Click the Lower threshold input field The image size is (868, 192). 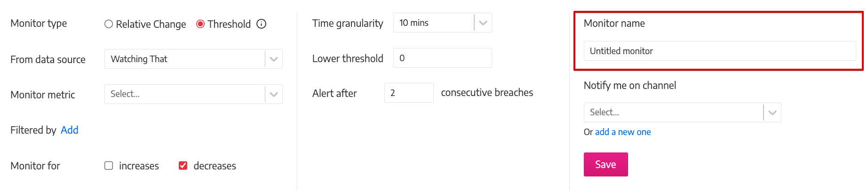(442, 58)
